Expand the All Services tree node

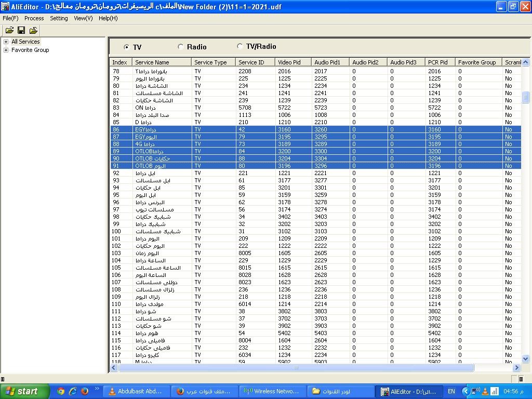[x=6, y=42]
